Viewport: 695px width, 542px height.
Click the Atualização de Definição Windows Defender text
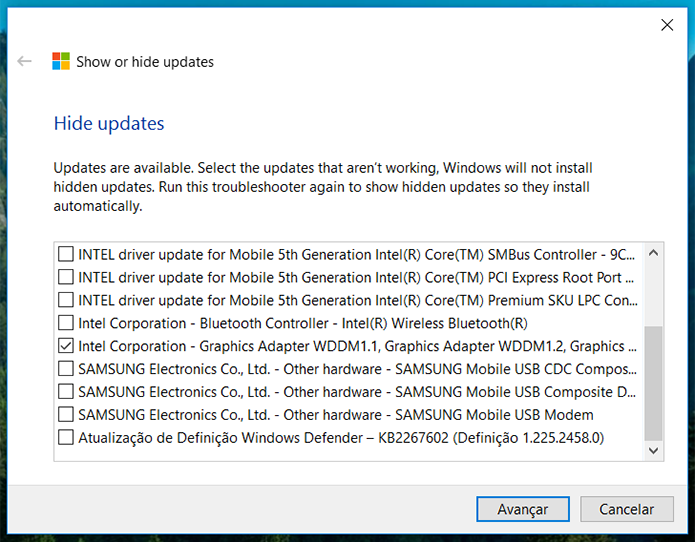[x=341, y=438]
